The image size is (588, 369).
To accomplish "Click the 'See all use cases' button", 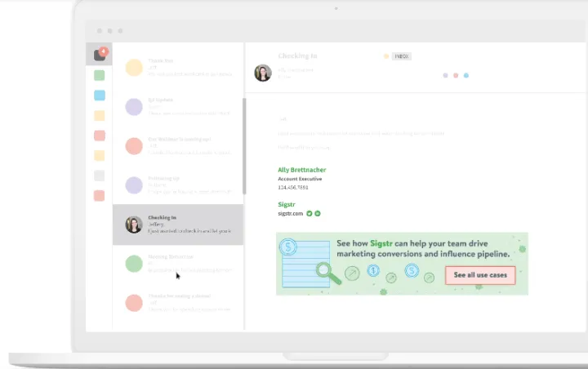I will click(480, 275).
